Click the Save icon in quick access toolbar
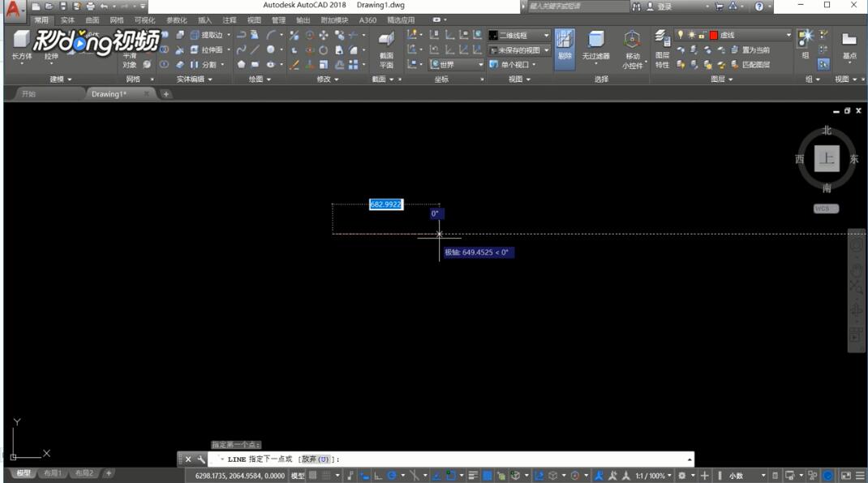 click(x=63, y=6)
